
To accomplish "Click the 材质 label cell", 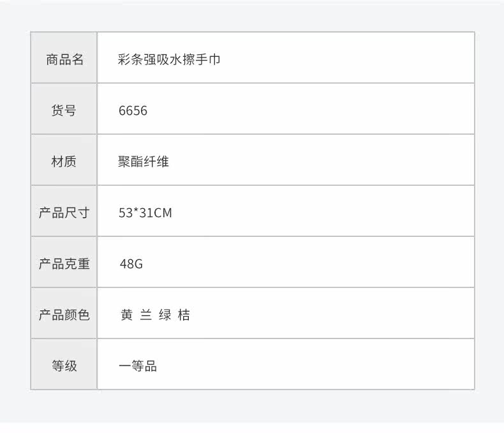I will click(x=64, y=160).
